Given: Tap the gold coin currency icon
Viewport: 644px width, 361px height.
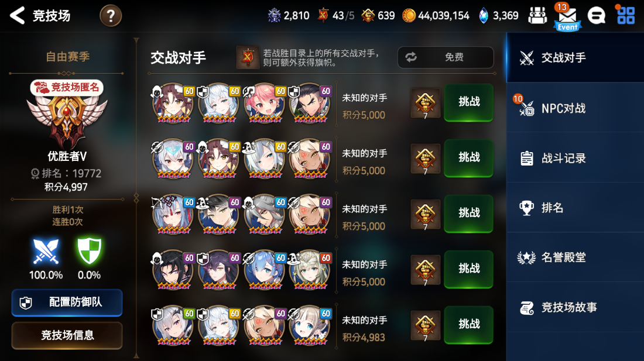Looking at the screenshot, I should (x=408, y=16).
